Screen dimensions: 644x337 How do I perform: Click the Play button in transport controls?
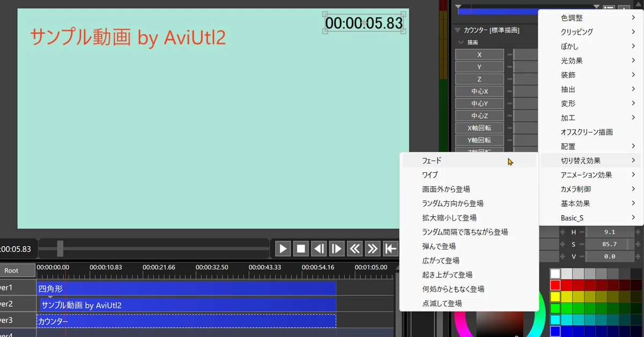[x=283, y=248]
